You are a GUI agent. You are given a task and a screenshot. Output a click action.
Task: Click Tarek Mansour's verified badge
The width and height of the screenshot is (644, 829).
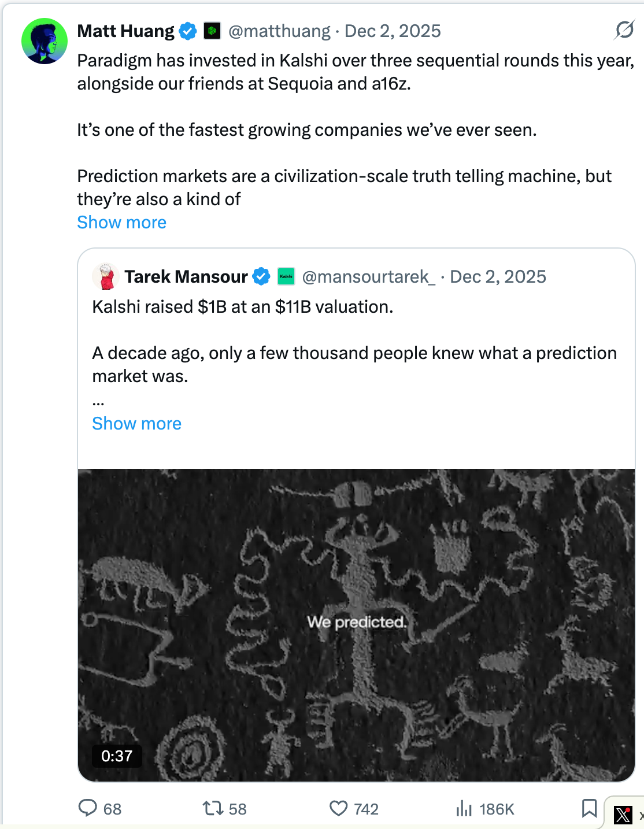(261, 276)
